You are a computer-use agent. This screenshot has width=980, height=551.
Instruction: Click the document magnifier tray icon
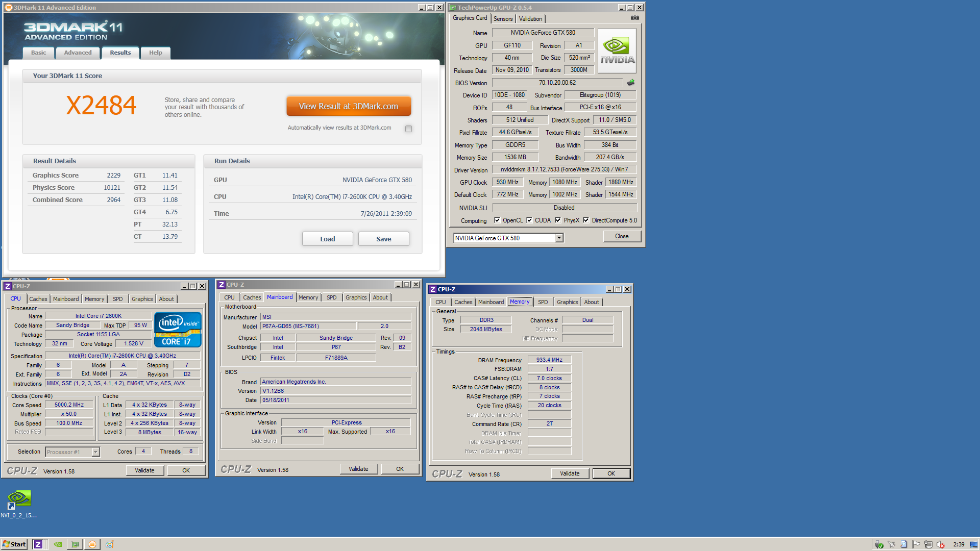tap(903, 544)
